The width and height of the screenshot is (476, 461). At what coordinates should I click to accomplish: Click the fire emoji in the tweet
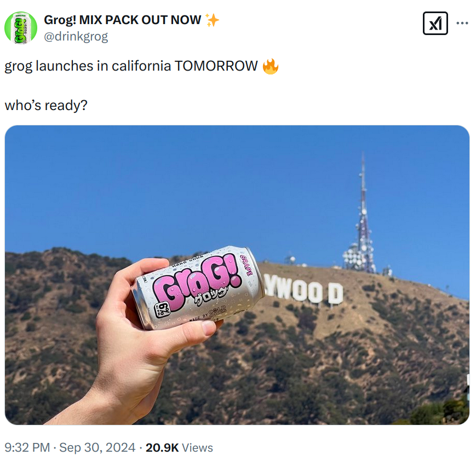270,66
